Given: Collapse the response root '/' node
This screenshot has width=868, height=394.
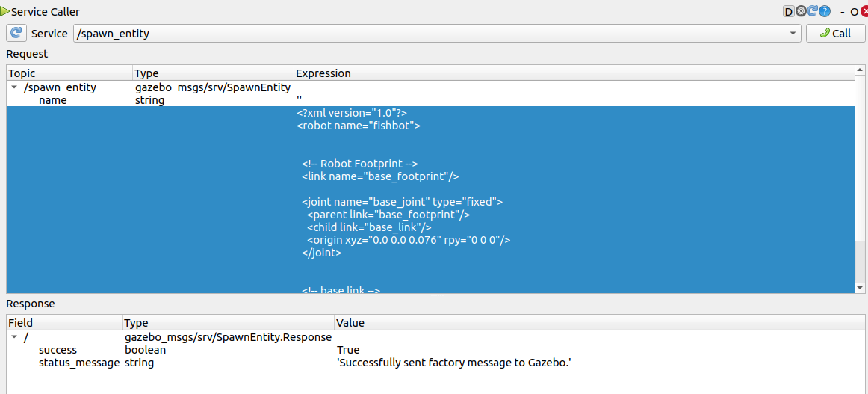Looking at the screenshot, I should pyautogui.click(x=14, y=338).
